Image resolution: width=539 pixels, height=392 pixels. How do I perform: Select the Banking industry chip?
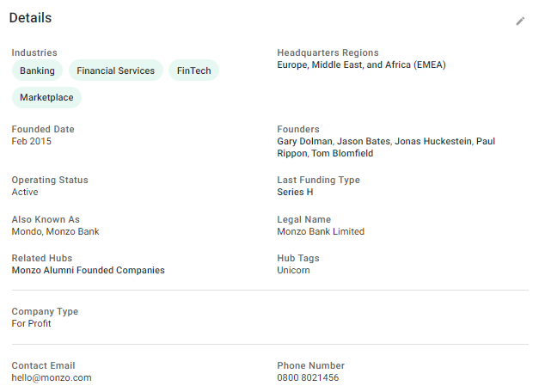pos(37,70)
